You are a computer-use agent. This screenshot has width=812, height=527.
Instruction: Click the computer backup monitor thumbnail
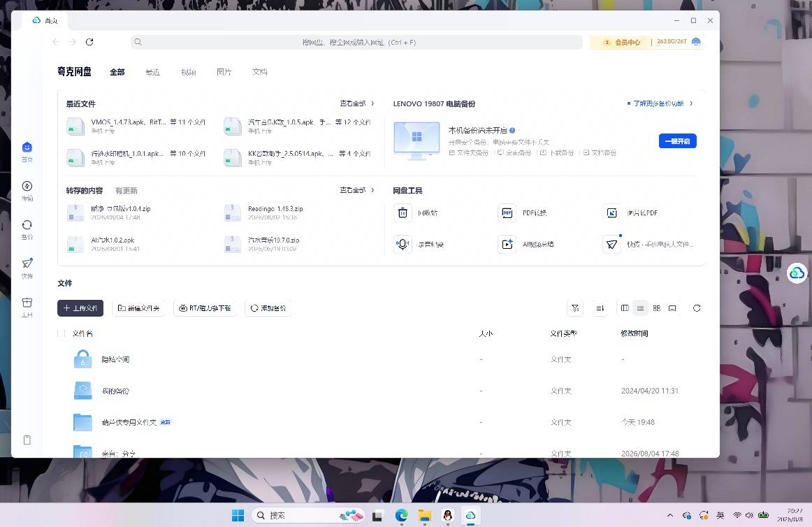[x=417, y=140]
